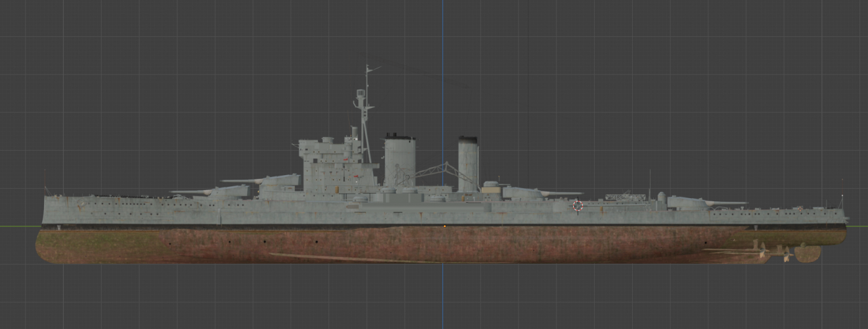Click the red anti-fouling hull bottom amidships
The height and width of the screenshot is (329, 868).
394,243
